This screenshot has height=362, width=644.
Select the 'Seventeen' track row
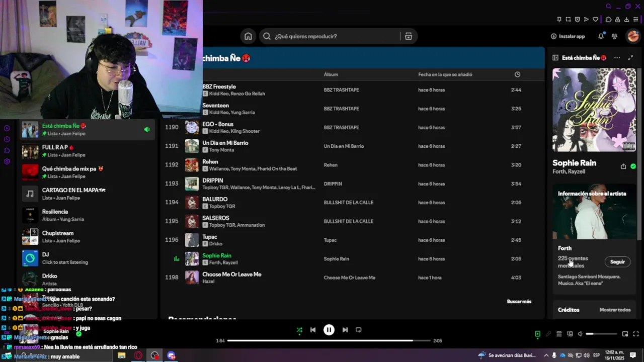pyautogui.click(x=352, y=109)
